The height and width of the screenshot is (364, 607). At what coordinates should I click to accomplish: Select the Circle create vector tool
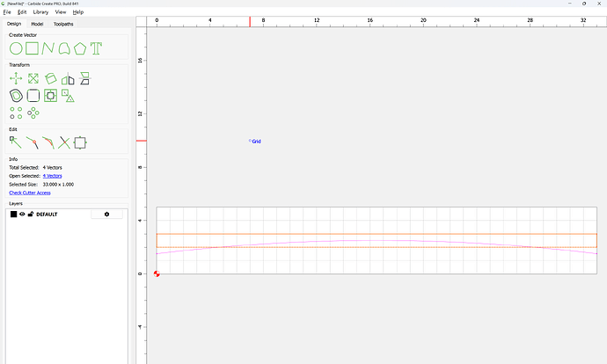(x=16, y=48)
